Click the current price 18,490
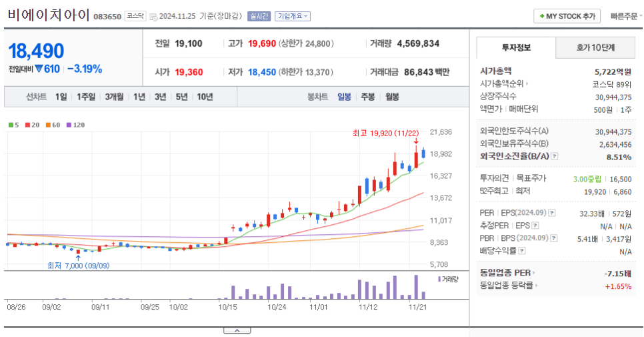 pyautogui.click(x=36, y=51)
